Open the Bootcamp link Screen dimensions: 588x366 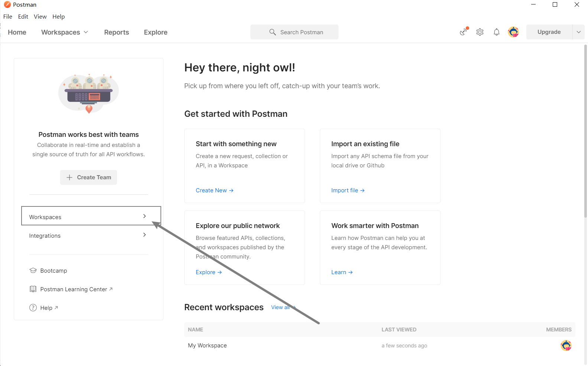(x=53, y=271)
